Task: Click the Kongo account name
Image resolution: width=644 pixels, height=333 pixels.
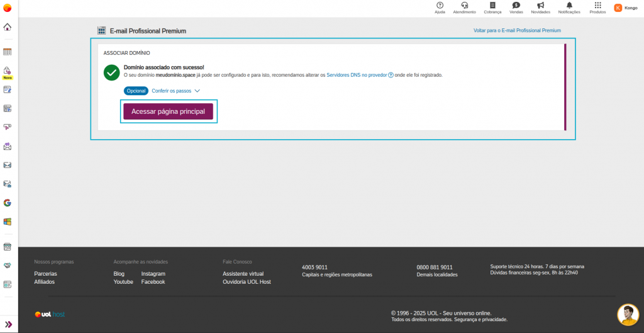Action: coord(631,8)
